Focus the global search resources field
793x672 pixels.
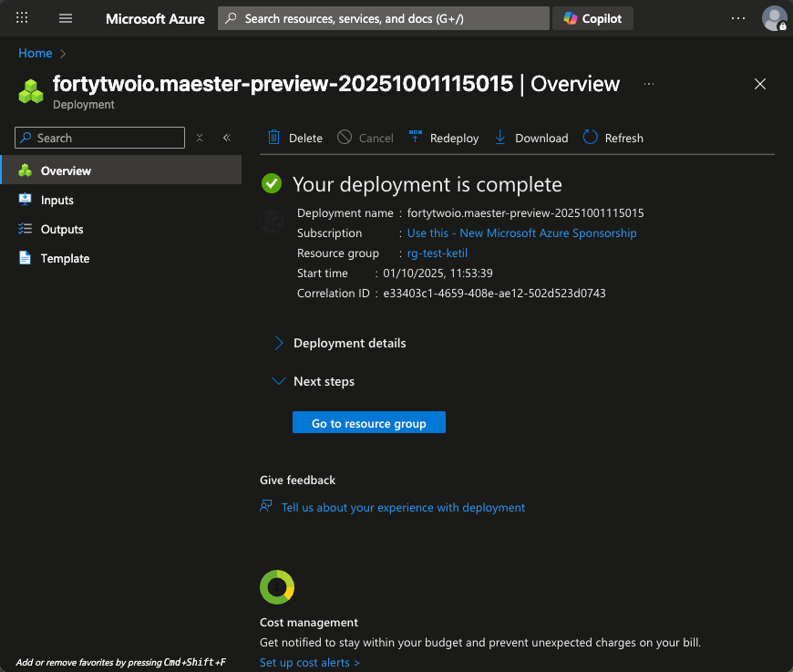point(383,18)
